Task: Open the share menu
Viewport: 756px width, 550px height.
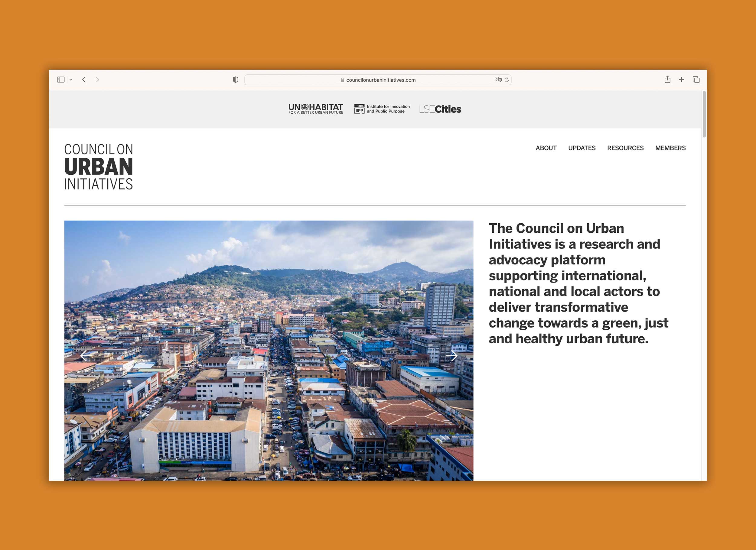Action: click(x=667, y=79)
